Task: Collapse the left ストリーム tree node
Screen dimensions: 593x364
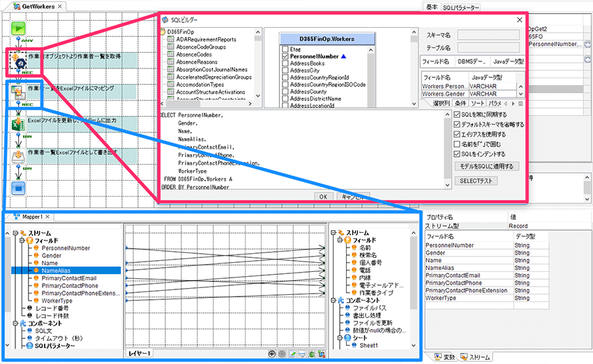Action: pos(17,233)
